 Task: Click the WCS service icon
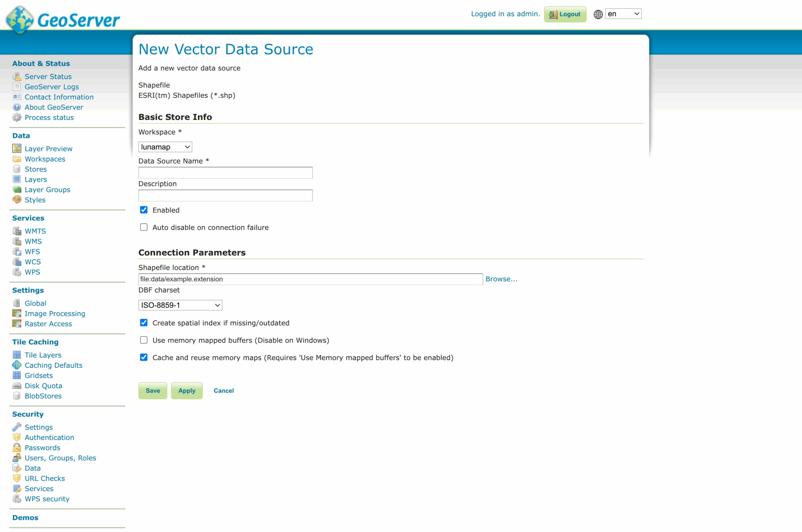point(17,262)
